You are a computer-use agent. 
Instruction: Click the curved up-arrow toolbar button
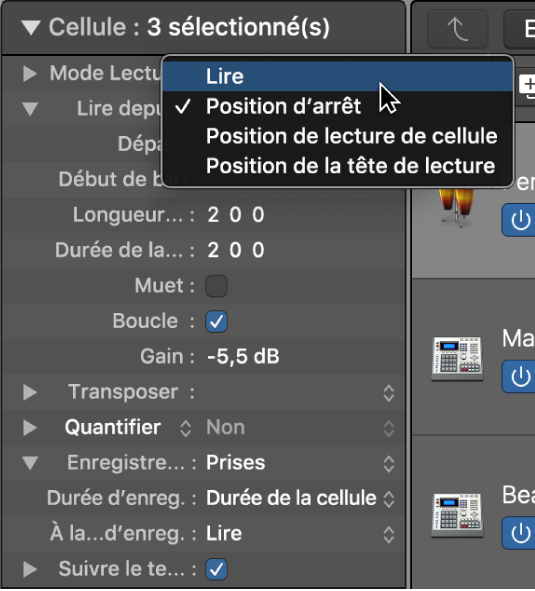(457, 29)
